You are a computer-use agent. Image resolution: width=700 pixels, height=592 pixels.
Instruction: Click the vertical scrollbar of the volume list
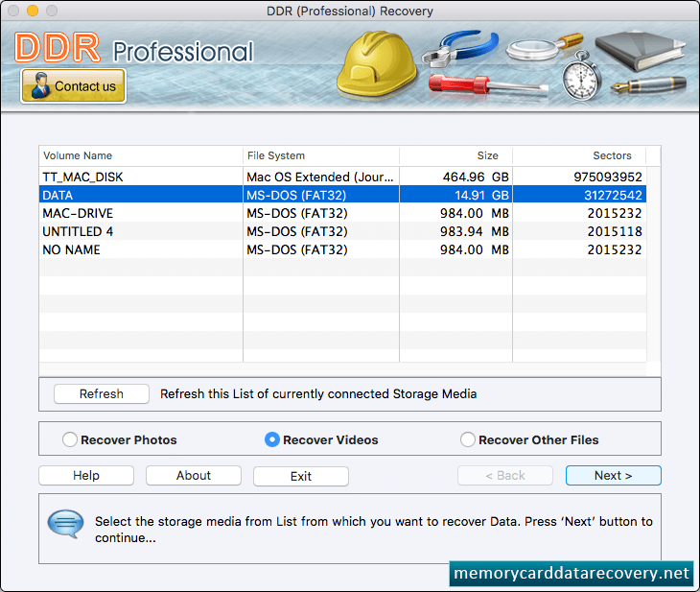click(653, 264)
